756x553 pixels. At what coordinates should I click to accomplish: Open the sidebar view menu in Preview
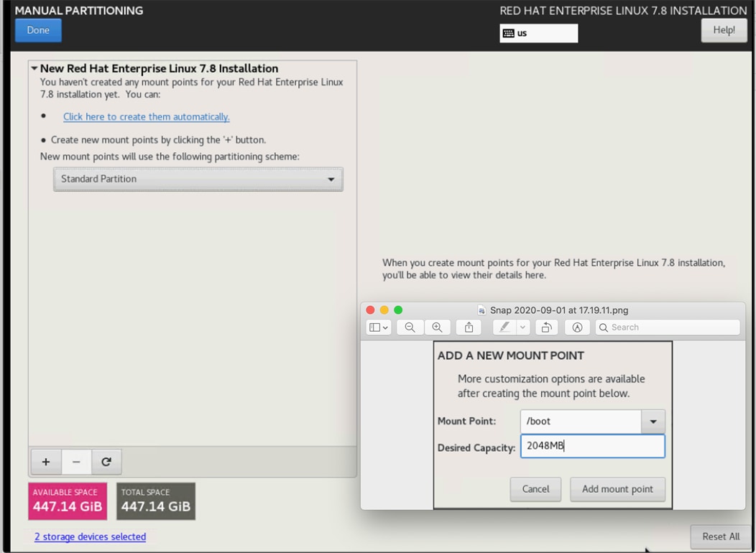pos(379,327)
